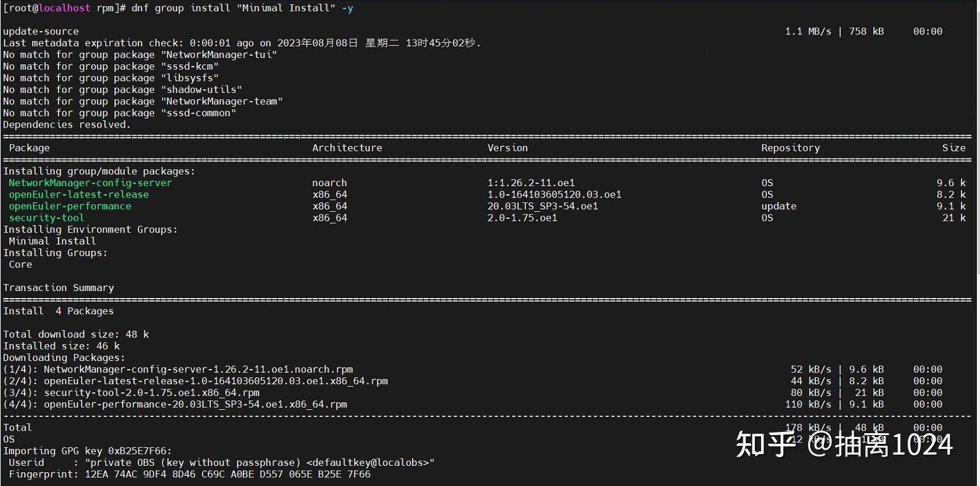980x486 pixels.
Task: Click the Core entry under Installing Groups
Action: point(20,265)
